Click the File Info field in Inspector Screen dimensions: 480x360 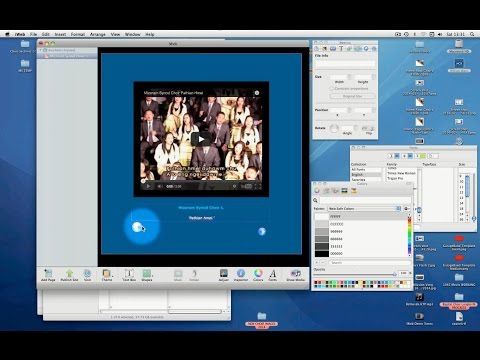[345, 64]
